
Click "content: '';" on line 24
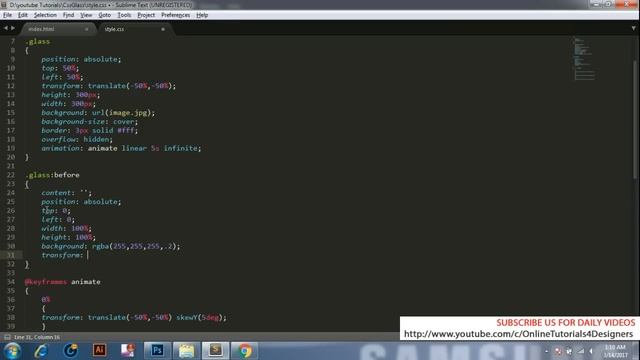[x=67, y=193]
